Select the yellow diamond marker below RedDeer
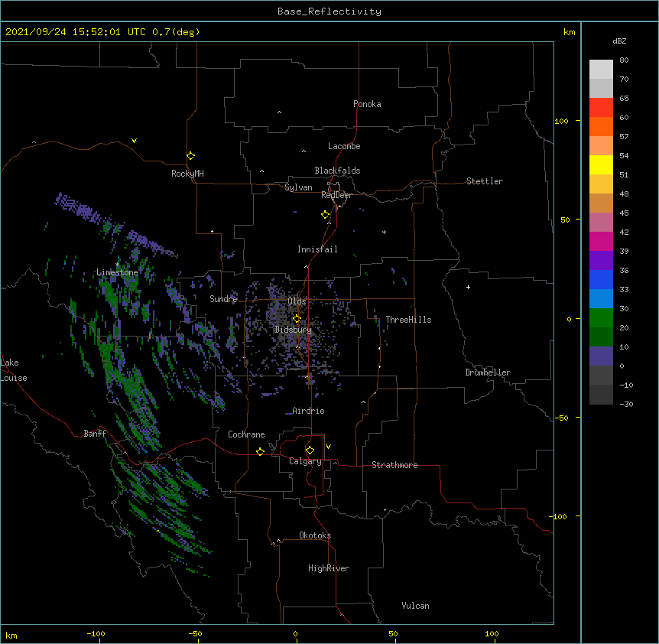This screenshot has height=644, width=659. 326,215
